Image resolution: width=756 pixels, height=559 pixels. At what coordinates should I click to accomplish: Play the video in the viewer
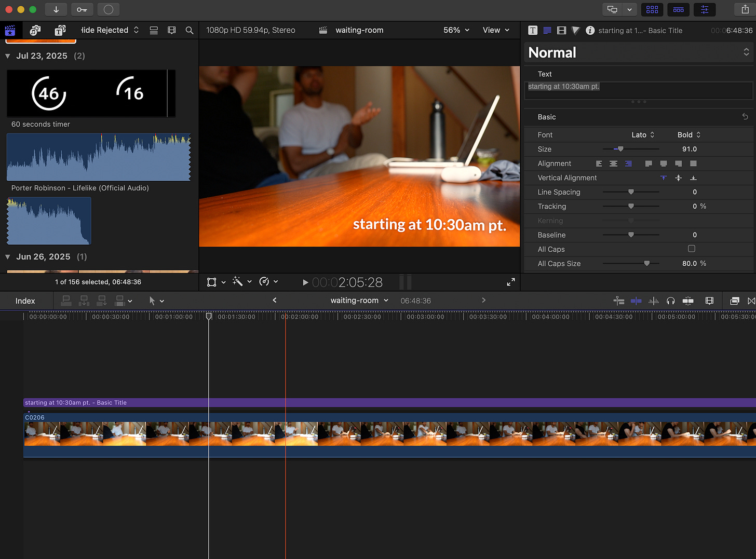305,282
